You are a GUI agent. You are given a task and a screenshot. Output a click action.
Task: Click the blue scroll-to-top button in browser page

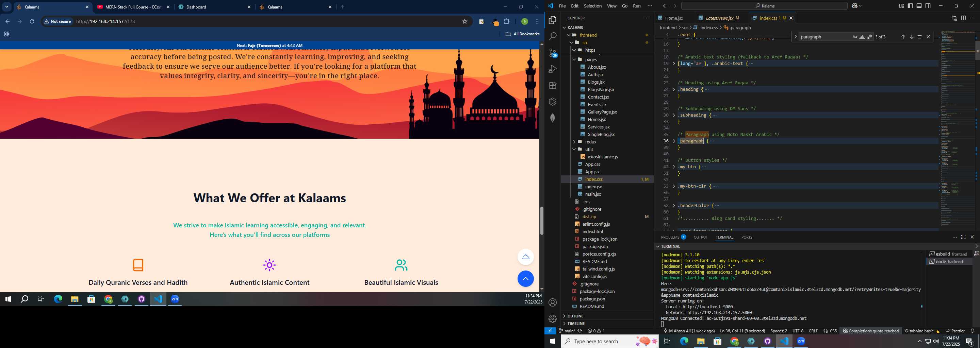525,279
